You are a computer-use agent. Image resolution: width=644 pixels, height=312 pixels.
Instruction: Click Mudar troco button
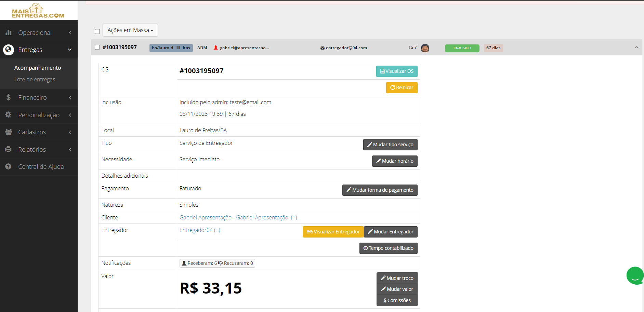pyautogui.click(x=397, y=278)
